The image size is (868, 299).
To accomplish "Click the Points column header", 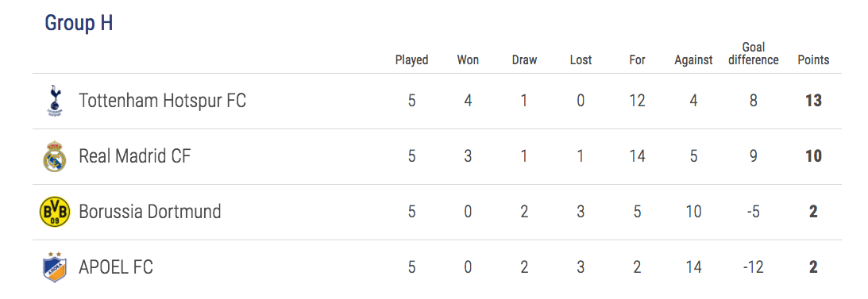I will (813, 59).
